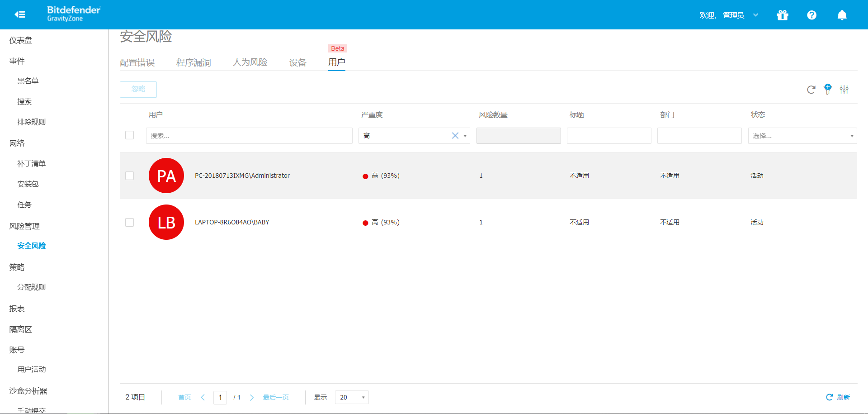This screenshot has width=868, height=414.
Task: Click the Beta badge above 用户 tab
Action: (x=338, y=48)
